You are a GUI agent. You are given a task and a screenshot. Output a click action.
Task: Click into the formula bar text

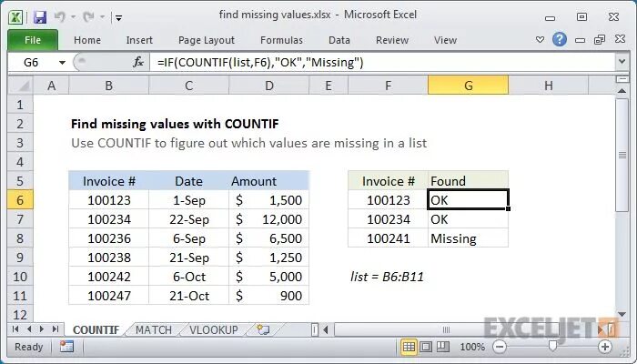[x=260, y=62]
